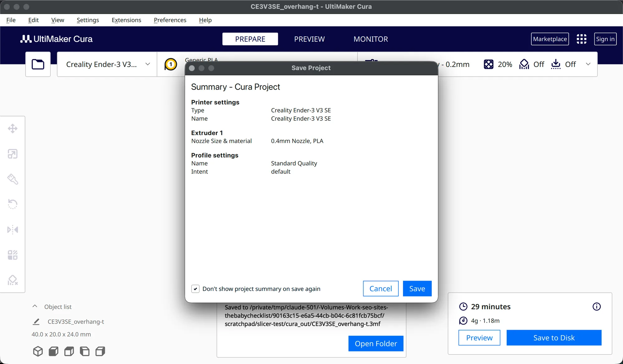Image resolution: width=623 pixels, height=364 pixels.
Task: Switch to top view cube icon
Action: [69, 351]
